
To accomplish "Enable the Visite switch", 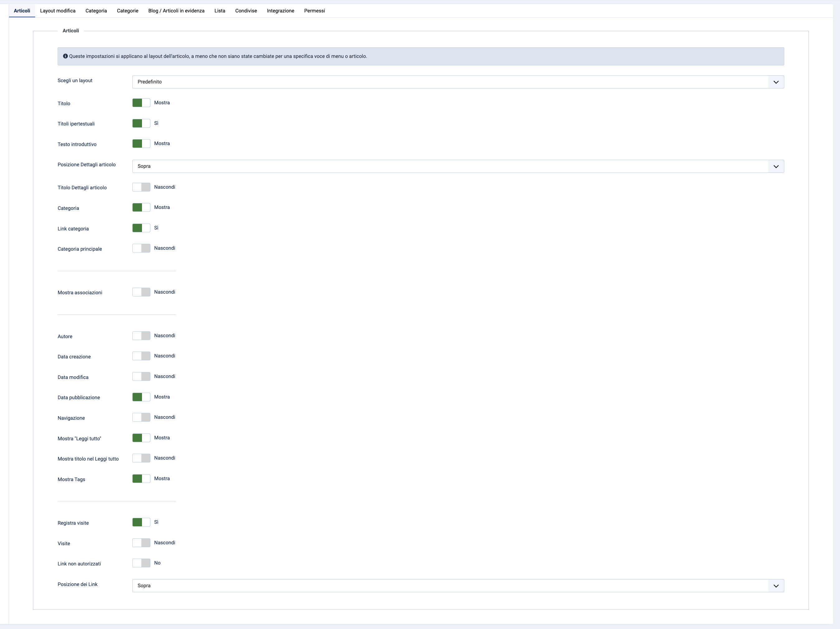I will [141, 543].
